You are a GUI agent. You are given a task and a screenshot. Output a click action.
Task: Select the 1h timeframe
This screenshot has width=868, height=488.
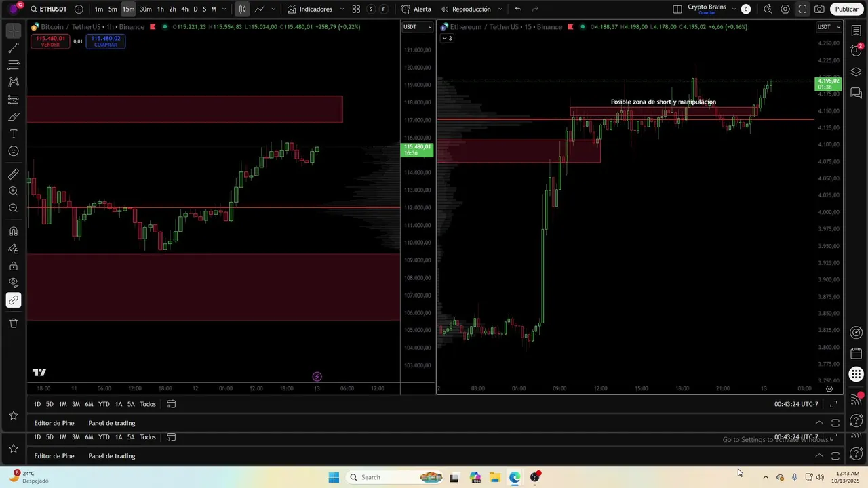pyautogui.click(x=160, y=9)
